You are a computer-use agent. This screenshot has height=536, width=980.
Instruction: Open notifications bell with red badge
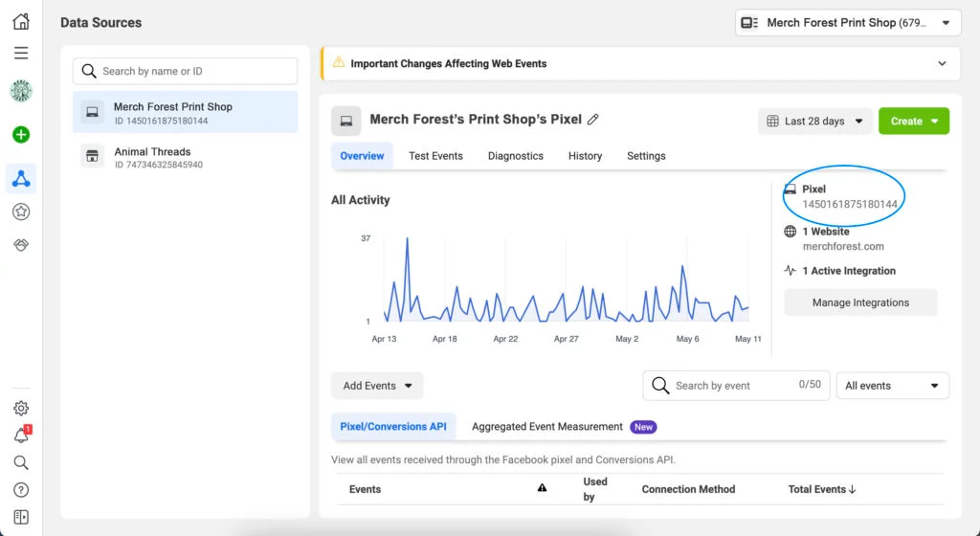pos(21,435)
